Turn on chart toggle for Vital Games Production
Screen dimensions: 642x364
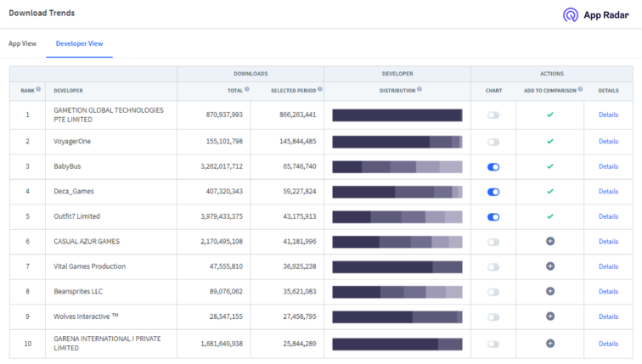point(493,267)
